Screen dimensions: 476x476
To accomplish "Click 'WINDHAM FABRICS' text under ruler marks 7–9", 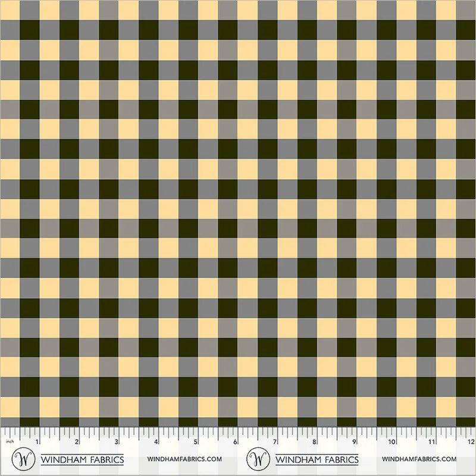I will click(x=317, y=459).
